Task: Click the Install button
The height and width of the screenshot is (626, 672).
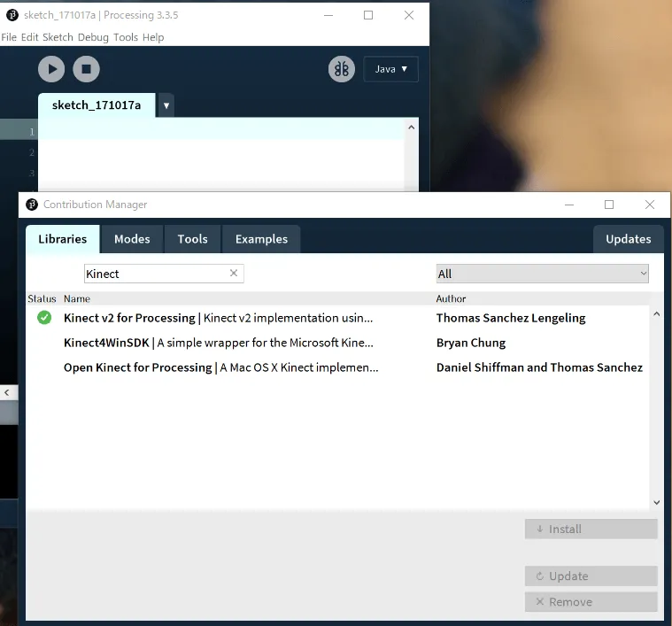Action: [x=591, y=529]
